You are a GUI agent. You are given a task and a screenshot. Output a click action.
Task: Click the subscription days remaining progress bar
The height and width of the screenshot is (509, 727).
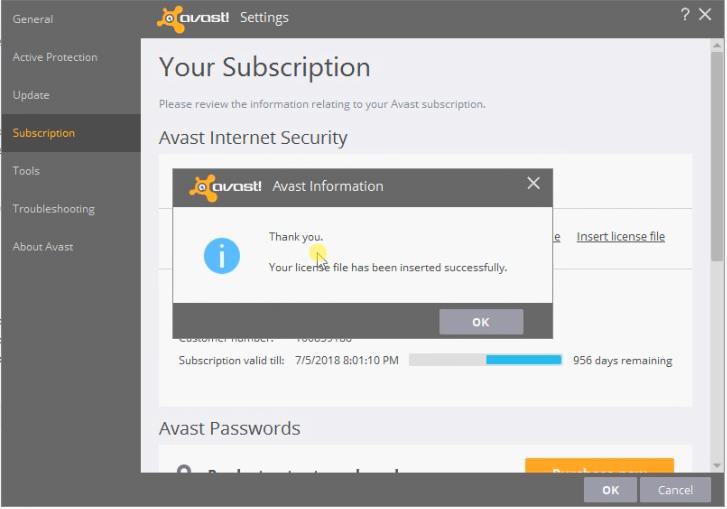coord(485,360)
